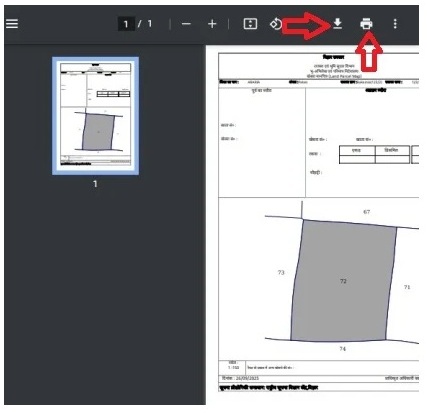Click plot number 74 label on map
The width and height of the screenshot is (427, 413).
(x=343, y=349)
